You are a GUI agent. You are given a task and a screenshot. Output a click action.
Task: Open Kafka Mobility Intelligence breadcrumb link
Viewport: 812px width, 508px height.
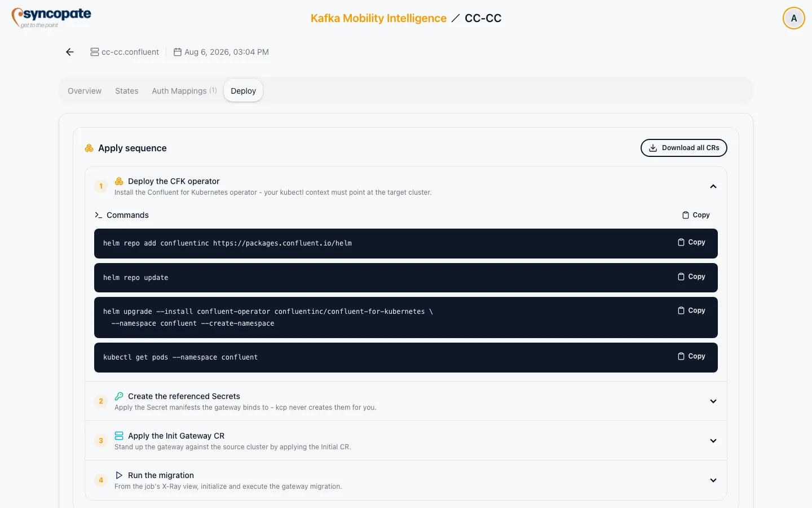(378, 18)
